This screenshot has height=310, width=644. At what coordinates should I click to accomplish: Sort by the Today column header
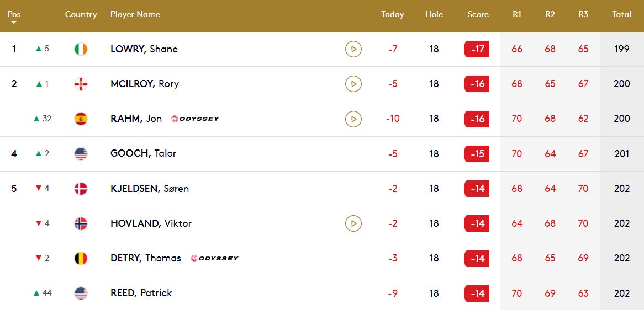pyautogui.click(x=392, y=14)
